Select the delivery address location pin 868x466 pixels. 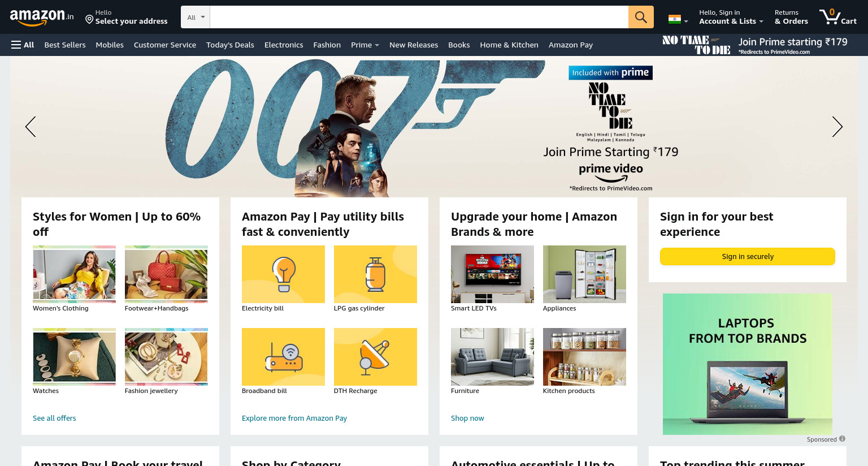(x=89, y=20)
